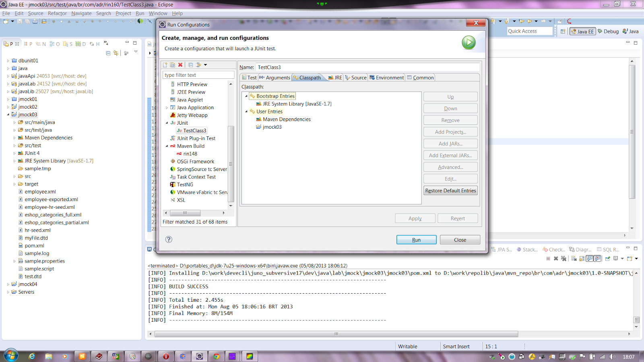644x362 pixels.
Task: Click the filter launch configurations icon
Action: [x=198, y=65]
